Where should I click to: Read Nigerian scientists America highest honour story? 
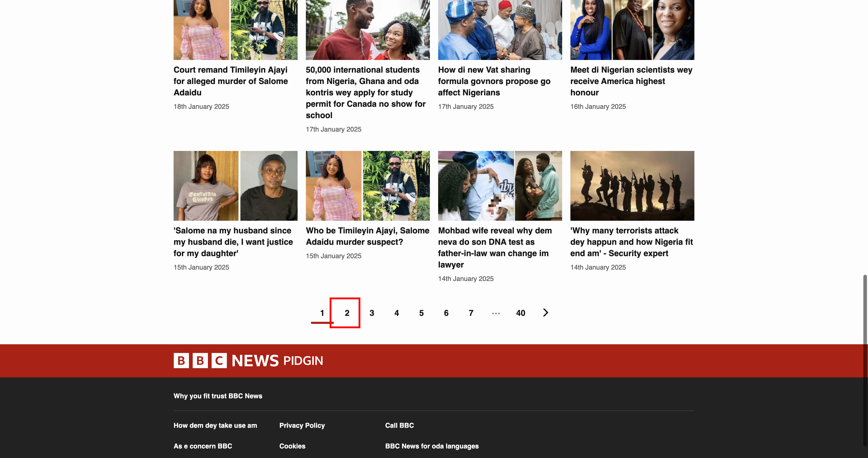pos(631,81)
